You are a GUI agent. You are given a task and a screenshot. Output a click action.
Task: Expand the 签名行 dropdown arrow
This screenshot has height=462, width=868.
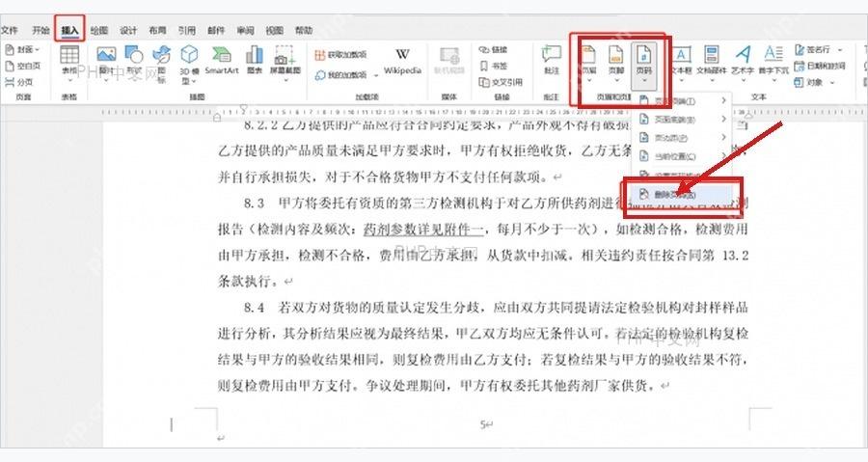point(840,50)
